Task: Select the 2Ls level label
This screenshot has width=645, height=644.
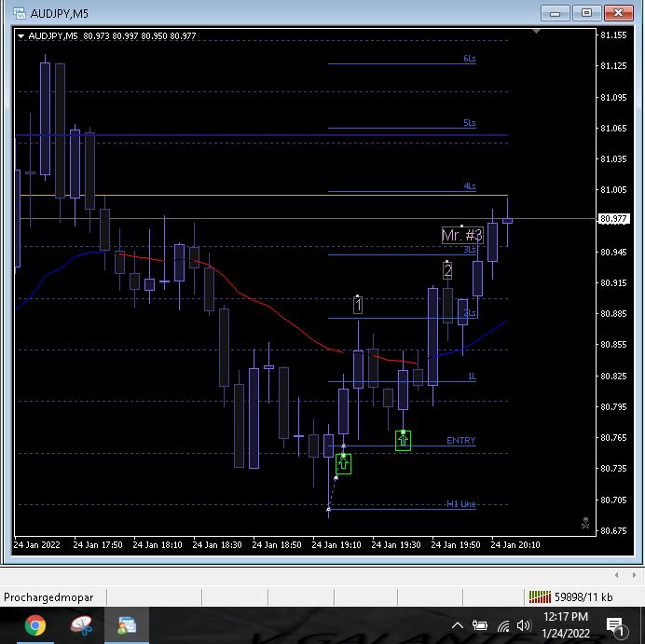Action: pyautogui.click(x=470, y=313)
